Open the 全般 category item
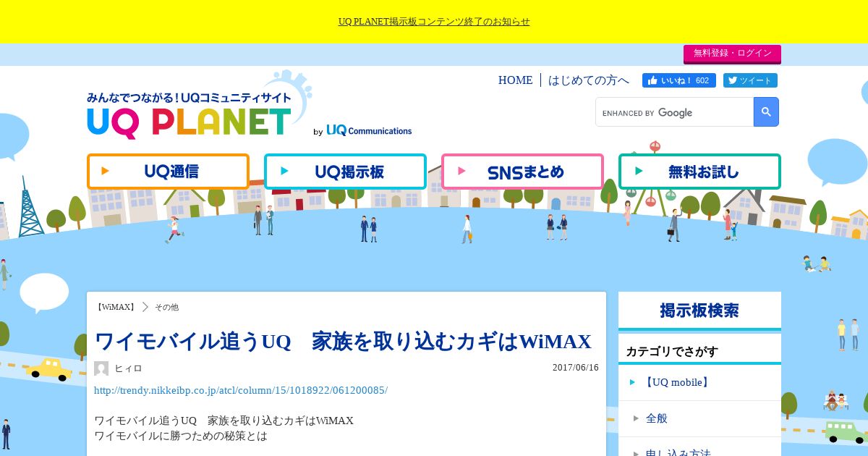This screenshot has width=868, height=456. click(699, 418)
